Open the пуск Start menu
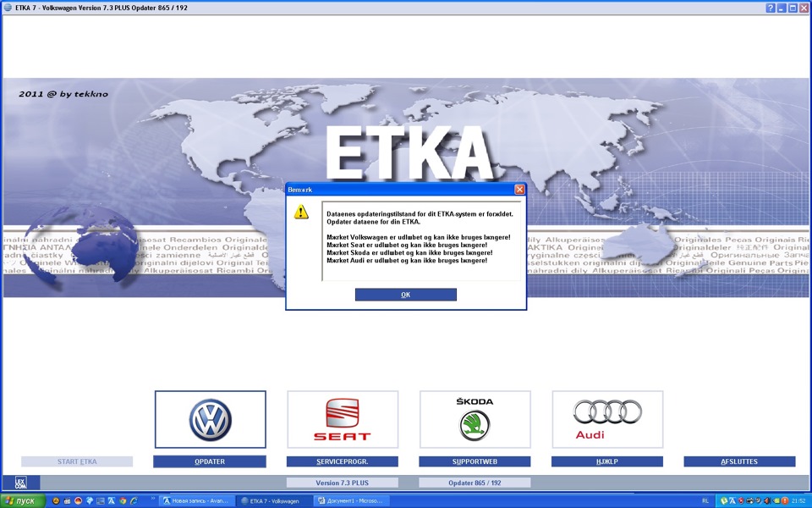This screenshot has height=508, width=812. point(21,500)
